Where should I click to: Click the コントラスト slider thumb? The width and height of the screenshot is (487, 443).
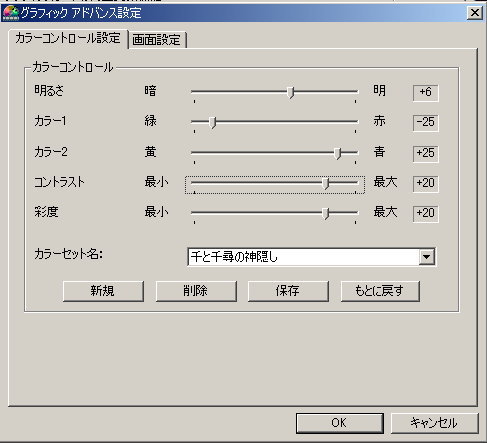pyautogui.click(x=326, y=183)
